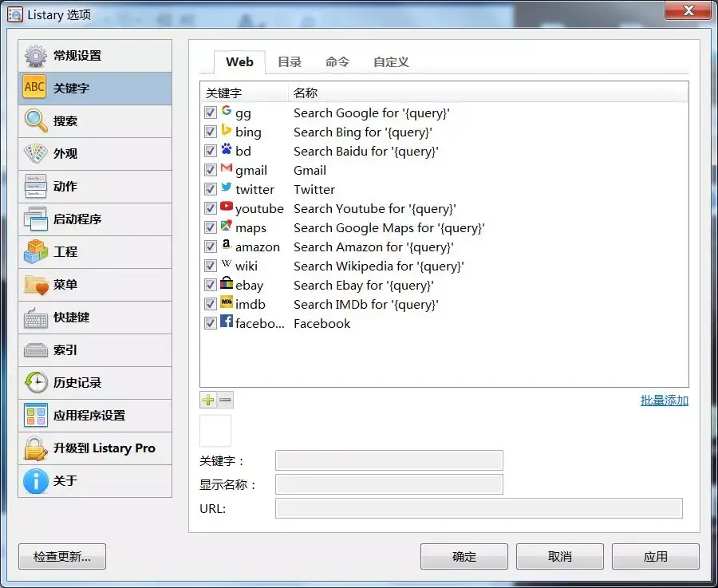Open the About (关于) info icon
This screenshot has width=718, height=588.
click(x=36, y=480)
